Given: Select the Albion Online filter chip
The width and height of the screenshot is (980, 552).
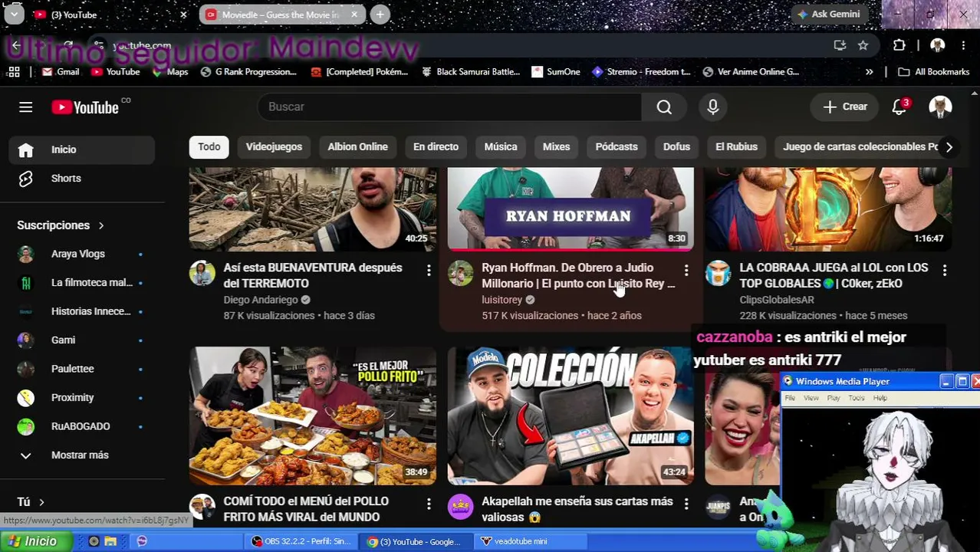Looking at the screenshot, I should tap(357, 146).
